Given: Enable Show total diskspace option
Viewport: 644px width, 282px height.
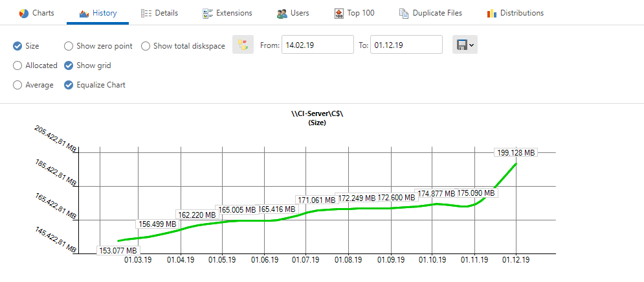Looking at the screenshot, I should [146, 46].
